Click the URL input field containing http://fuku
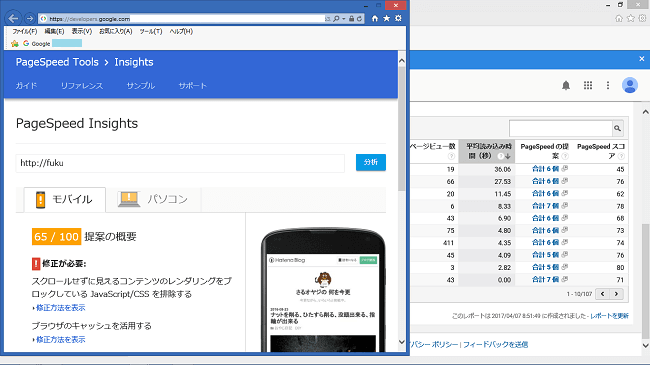This screenshot has width=650, height=365. click(180, 163)
